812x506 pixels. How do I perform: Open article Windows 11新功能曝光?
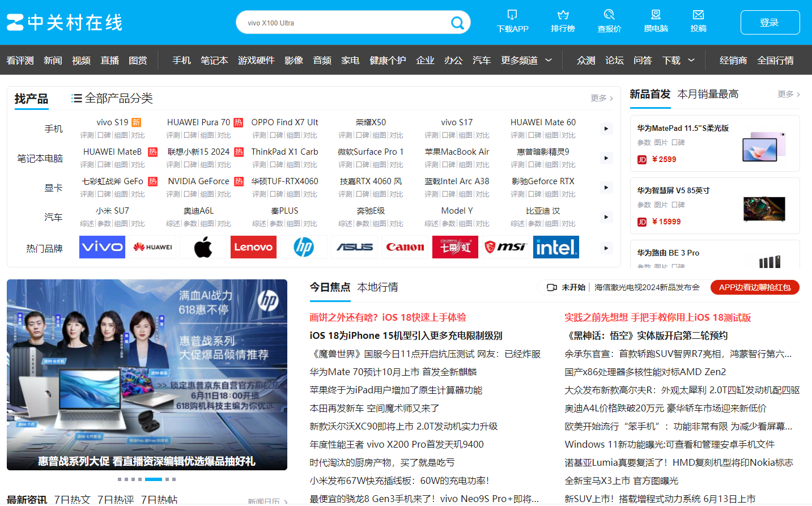[669, 444]
